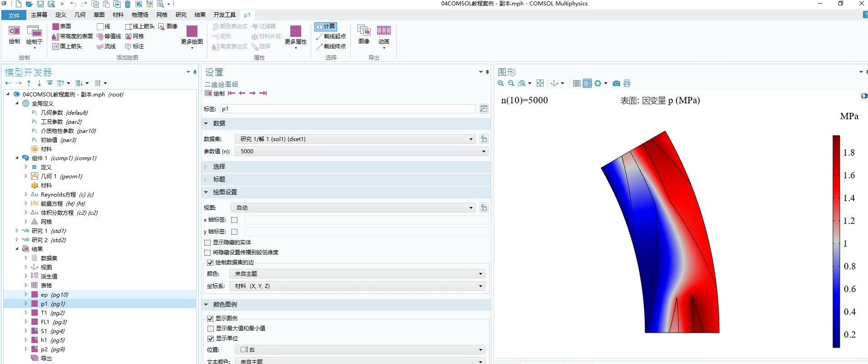Switch to the 结果 ribbon tab
This screenshot has width=868, height=364.
click(200, 15)
